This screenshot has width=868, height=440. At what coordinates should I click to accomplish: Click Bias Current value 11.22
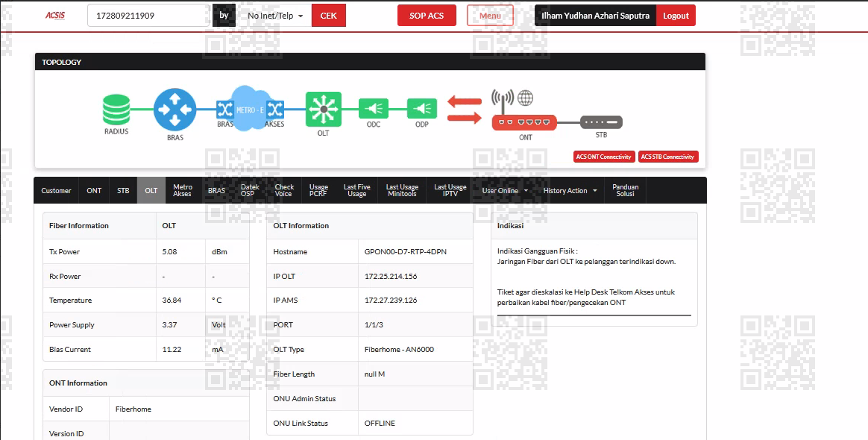171,349
